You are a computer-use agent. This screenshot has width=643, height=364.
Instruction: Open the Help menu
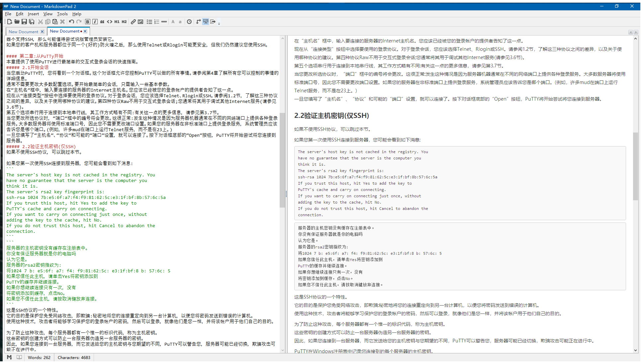[77, 14]
